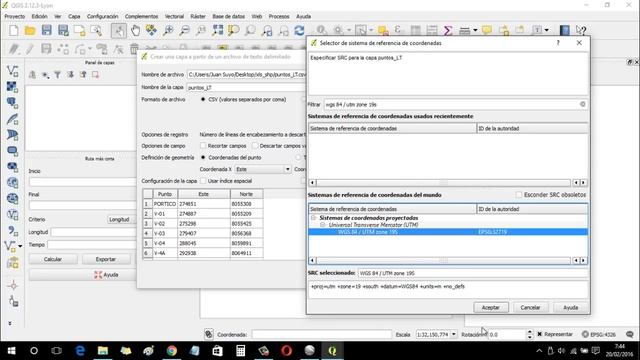Open Microsoft Edge from taskbar

point(80,351)
